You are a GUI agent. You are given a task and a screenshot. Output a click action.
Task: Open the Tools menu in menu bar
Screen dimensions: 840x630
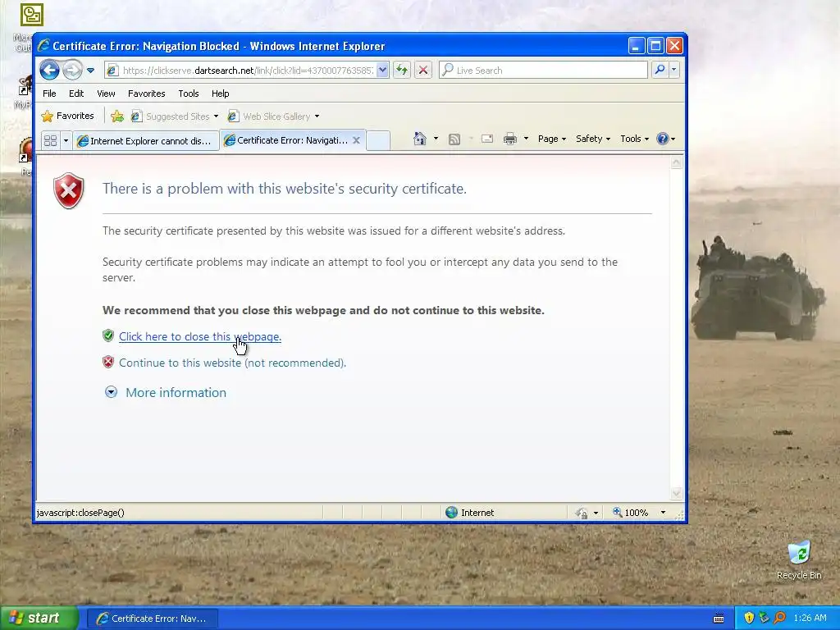(189, 94)
